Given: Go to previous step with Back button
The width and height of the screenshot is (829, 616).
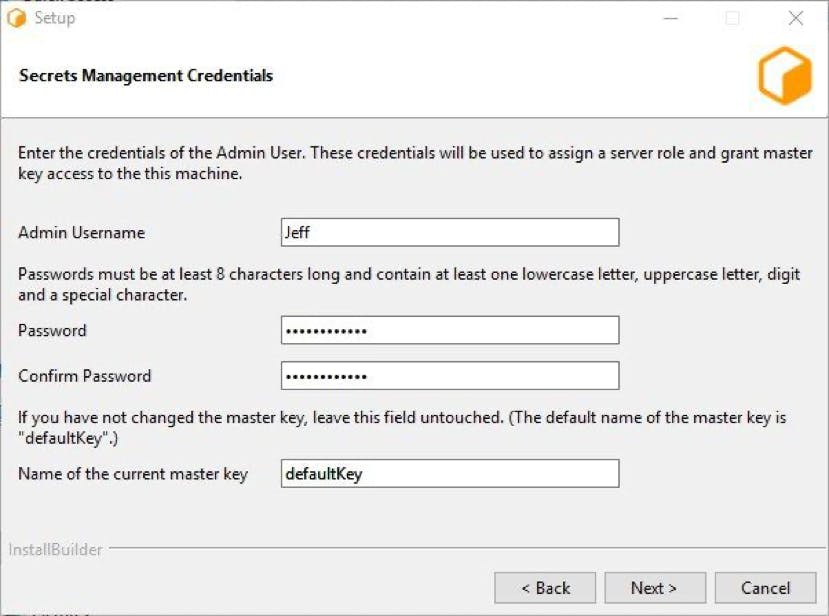Looking at the screenshot, I should (545, 587).
